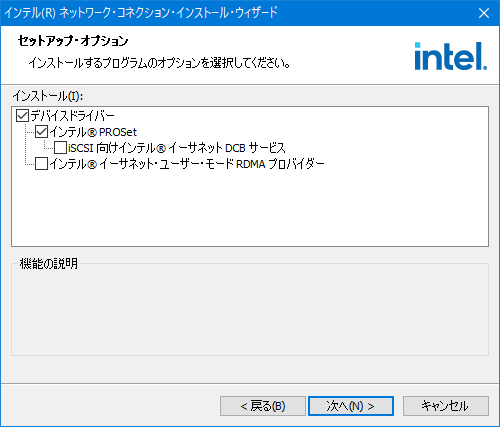Enable the iSCSI 向け DCB サービス checkbox

(60, 148)
